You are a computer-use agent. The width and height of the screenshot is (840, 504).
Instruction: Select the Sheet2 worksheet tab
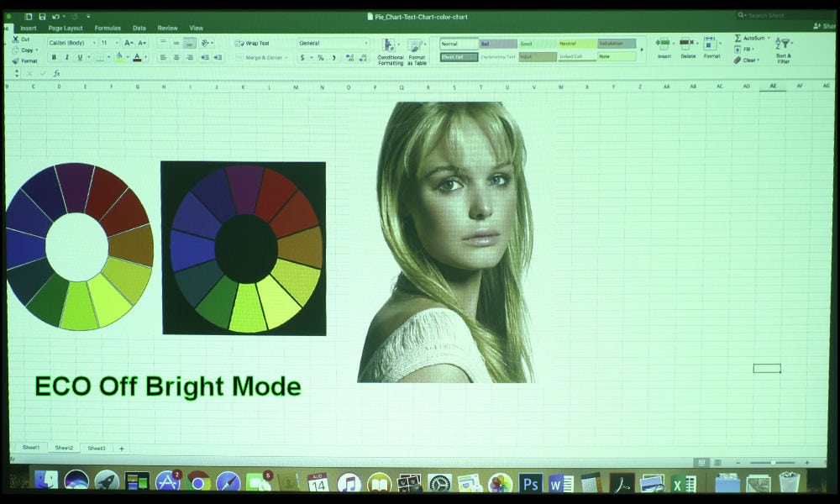(x=64, y=448)
